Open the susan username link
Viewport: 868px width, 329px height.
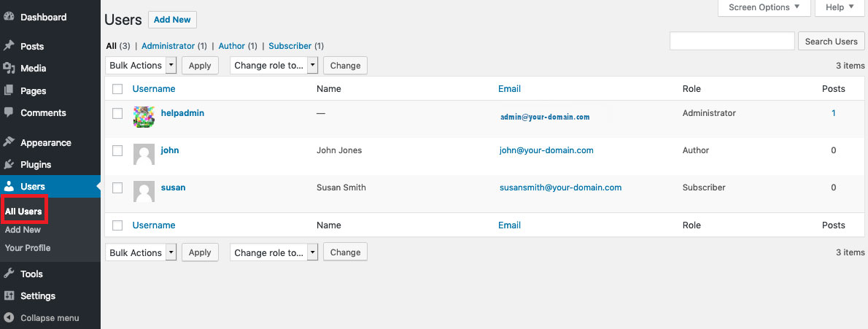(174, 187)
